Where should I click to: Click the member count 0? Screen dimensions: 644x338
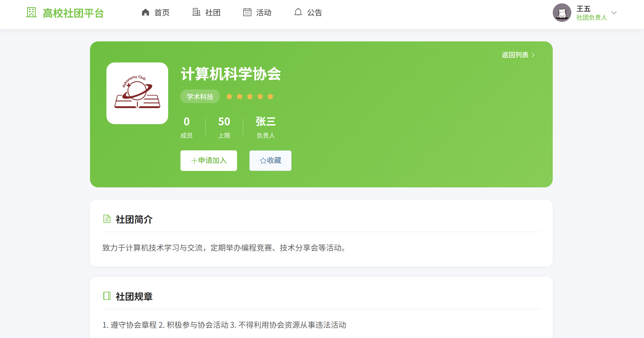tap(187, 122)
